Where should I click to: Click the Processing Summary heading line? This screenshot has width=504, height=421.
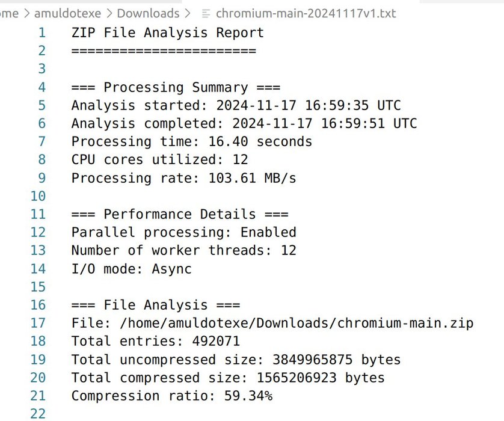click(x=176, y=87)
